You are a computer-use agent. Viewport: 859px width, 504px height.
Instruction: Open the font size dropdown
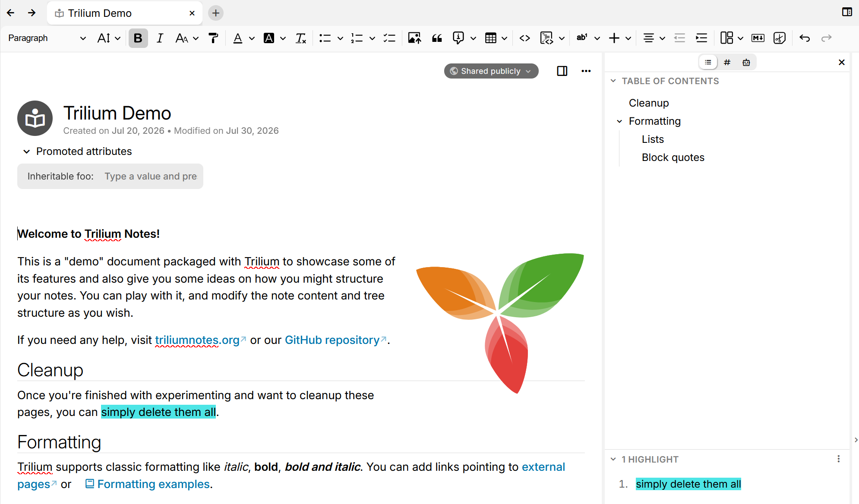coord(108,38)
